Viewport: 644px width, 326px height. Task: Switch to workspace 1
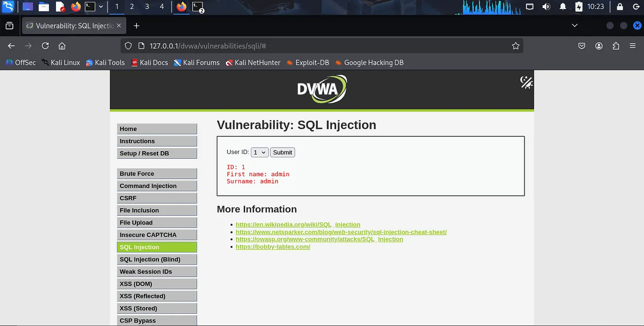pos(117,7)
